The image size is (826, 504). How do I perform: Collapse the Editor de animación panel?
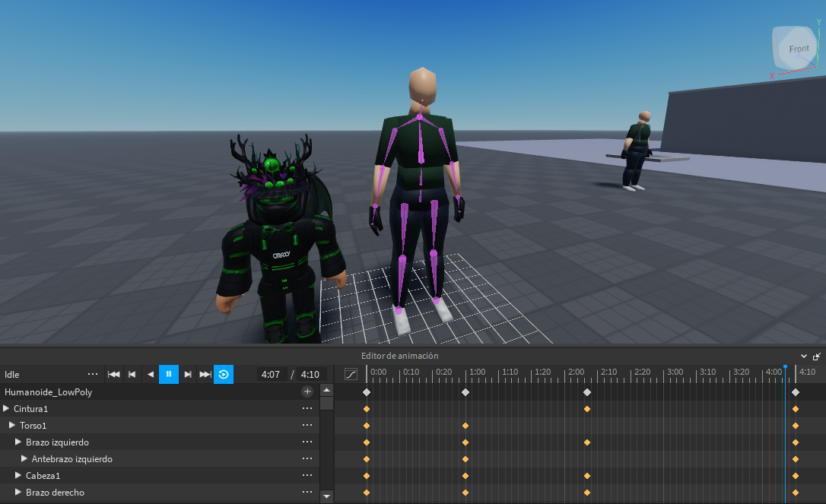pos(803,355)
